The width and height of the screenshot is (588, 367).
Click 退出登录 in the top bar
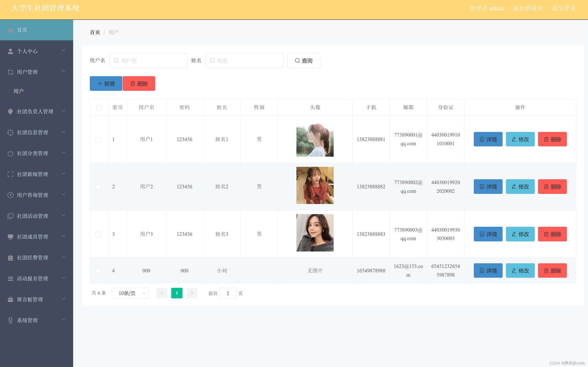(563, 8)
